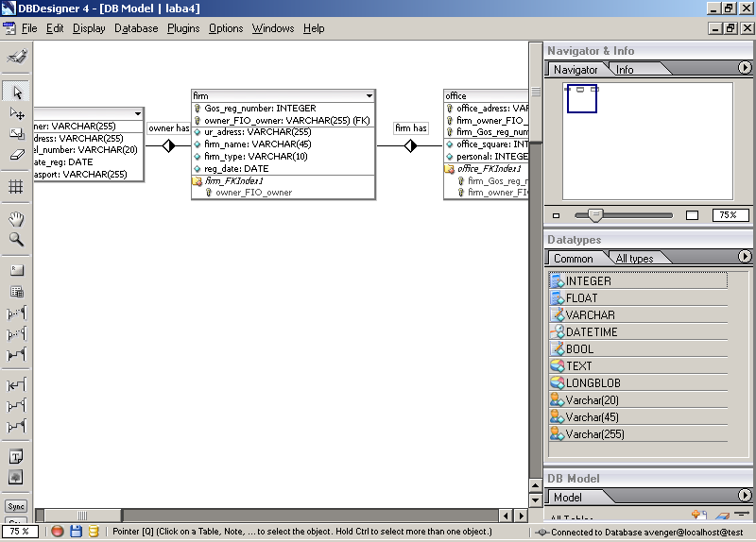Select the last solid filled-end relation tool
The width and height of the screenshot is (756, 542).
[17, 427]
